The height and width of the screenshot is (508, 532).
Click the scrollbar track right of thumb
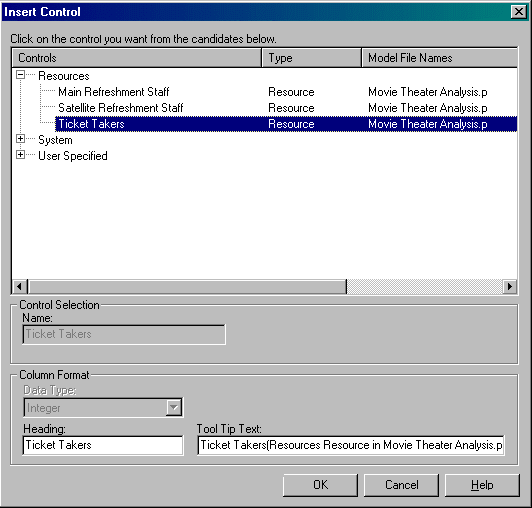425,287
